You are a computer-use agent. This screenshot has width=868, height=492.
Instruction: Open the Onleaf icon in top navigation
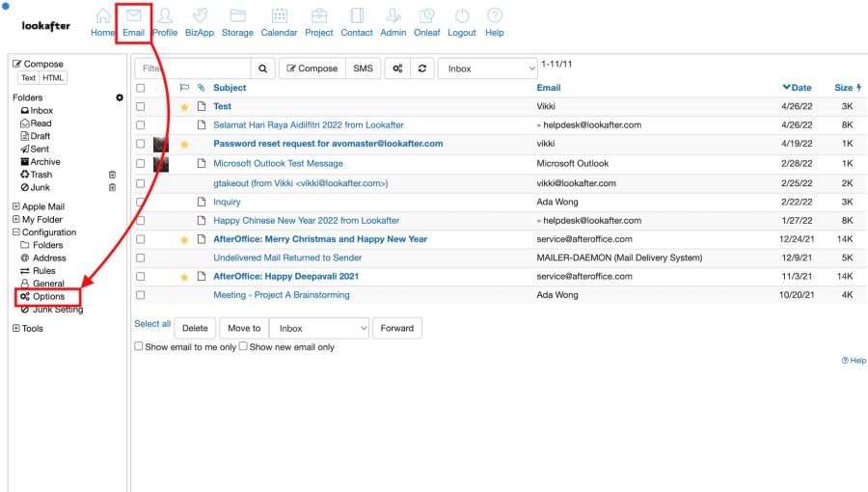(x=426, y=16)
